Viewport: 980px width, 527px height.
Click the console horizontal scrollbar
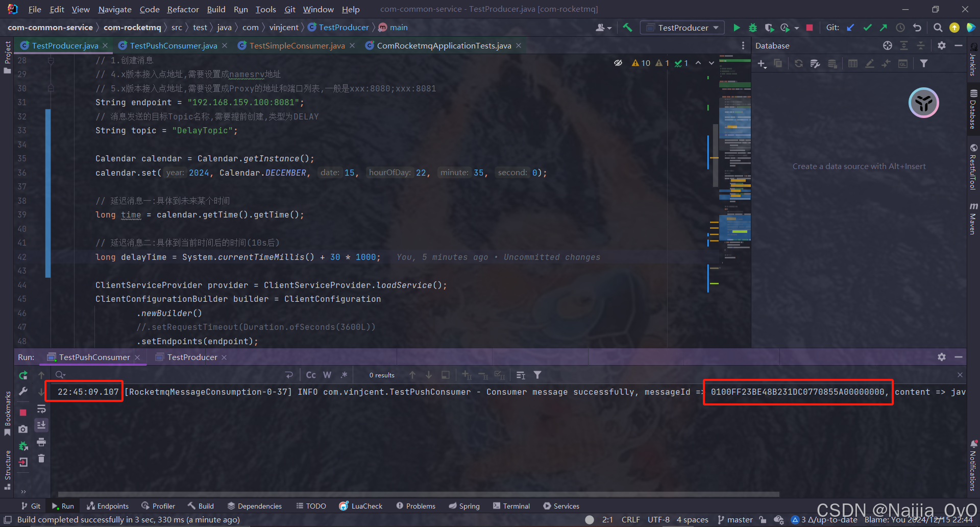(x=419, y=494)
